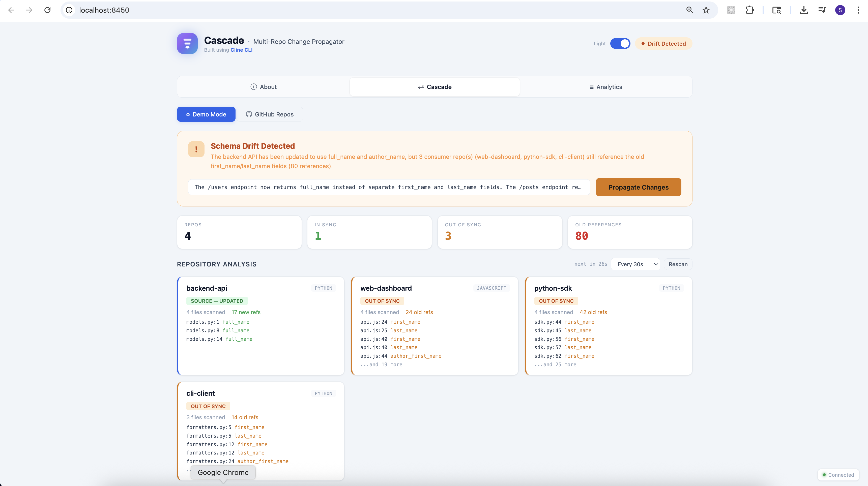Toggle the Light theme switch
This screenshot has width=868, height=486.
[x=620, y=43]
